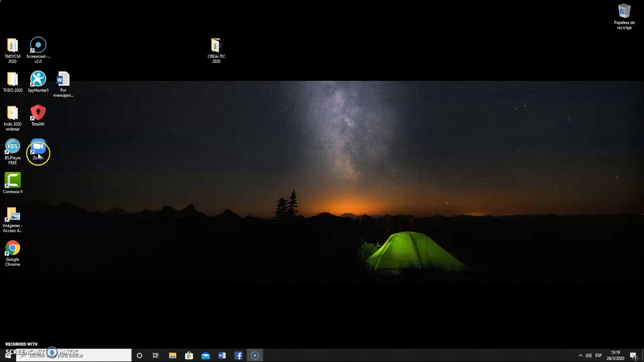Select the Camtasia 9 shortcut

pos(13,184)
